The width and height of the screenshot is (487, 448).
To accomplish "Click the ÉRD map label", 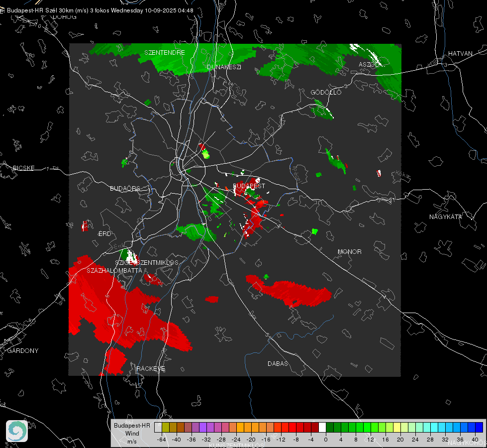I will point(104,234).
